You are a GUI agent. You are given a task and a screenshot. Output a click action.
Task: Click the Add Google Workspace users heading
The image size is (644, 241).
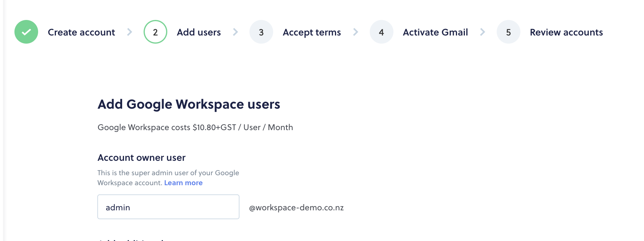pos(189,105)
